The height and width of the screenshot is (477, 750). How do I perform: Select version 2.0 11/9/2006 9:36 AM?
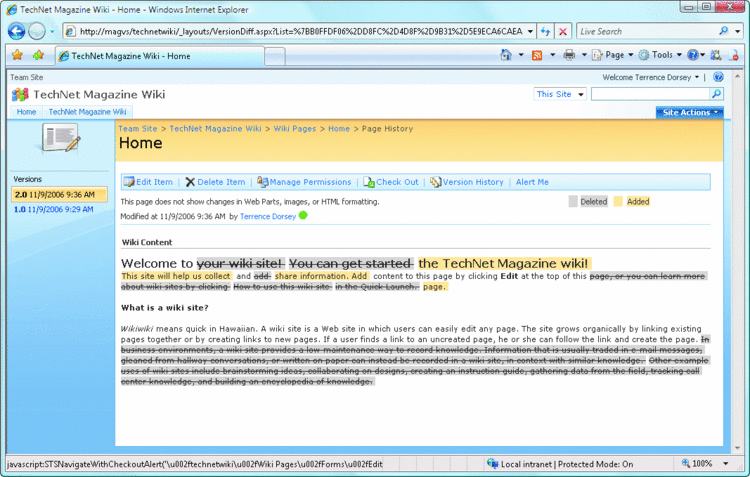coord(59,194)
